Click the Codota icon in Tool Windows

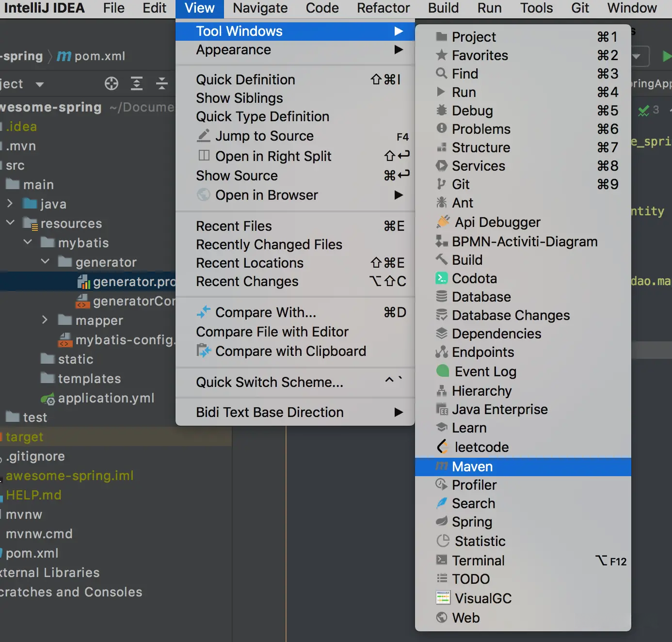click(442, 278)
